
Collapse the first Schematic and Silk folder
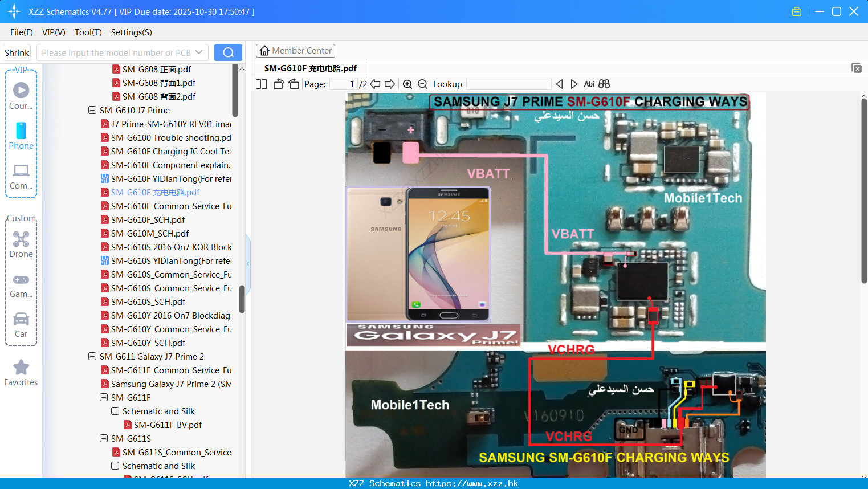(115, 411)
